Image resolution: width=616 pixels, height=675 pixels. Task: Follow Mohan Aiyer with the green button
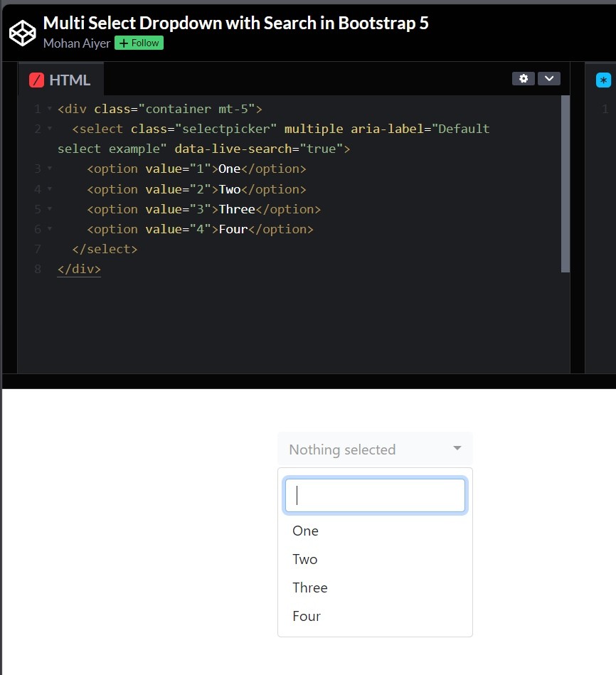point(139,43)
